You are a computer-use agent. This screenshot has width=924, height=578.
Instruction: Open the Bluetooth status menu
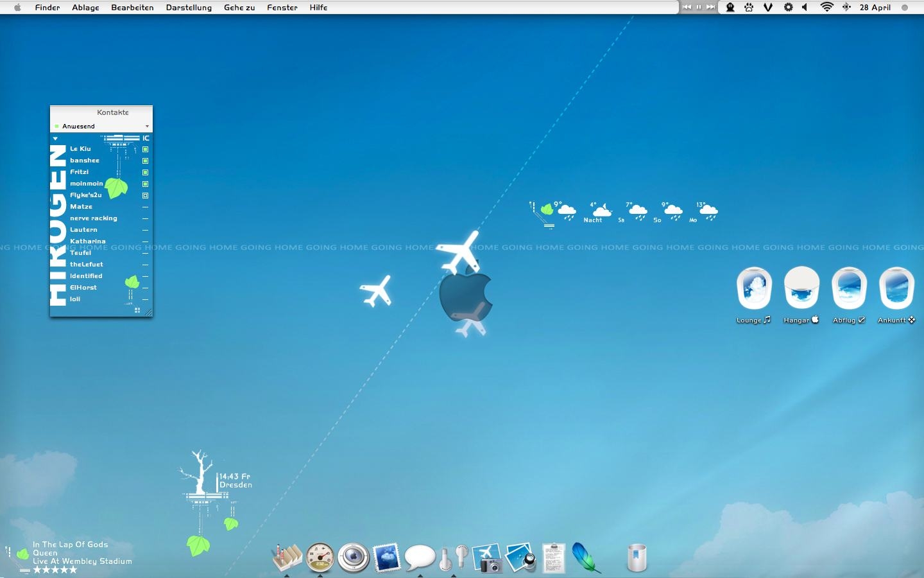[x=846, y=7]
